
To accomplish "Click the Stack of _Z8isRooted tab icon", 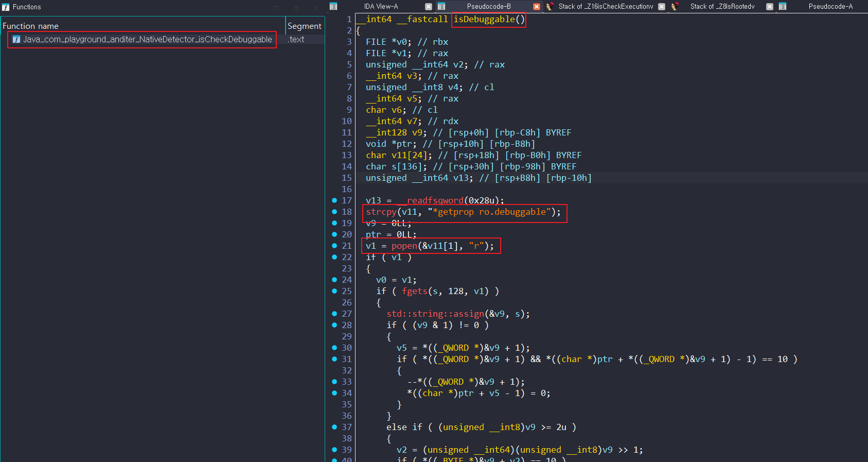I will click(675, 7).
